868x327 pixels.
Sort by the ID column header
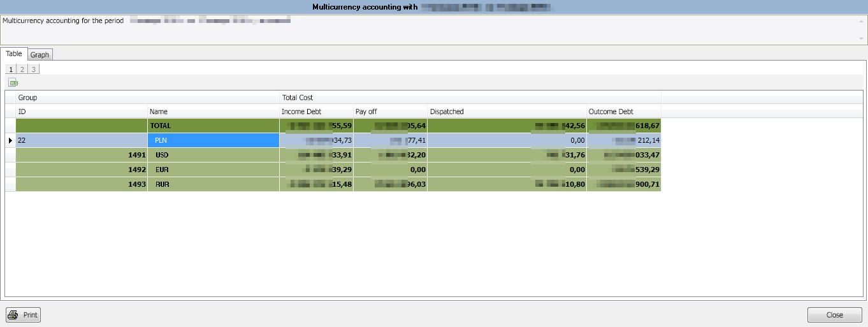tap(82, 112)
